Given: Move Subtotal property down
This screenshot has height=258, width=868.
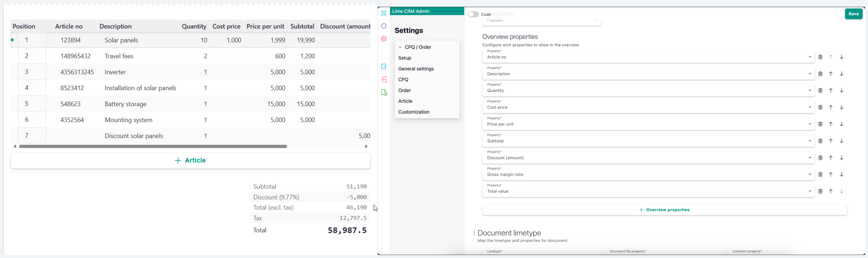Looking at the screenshot, I should 842,141.
